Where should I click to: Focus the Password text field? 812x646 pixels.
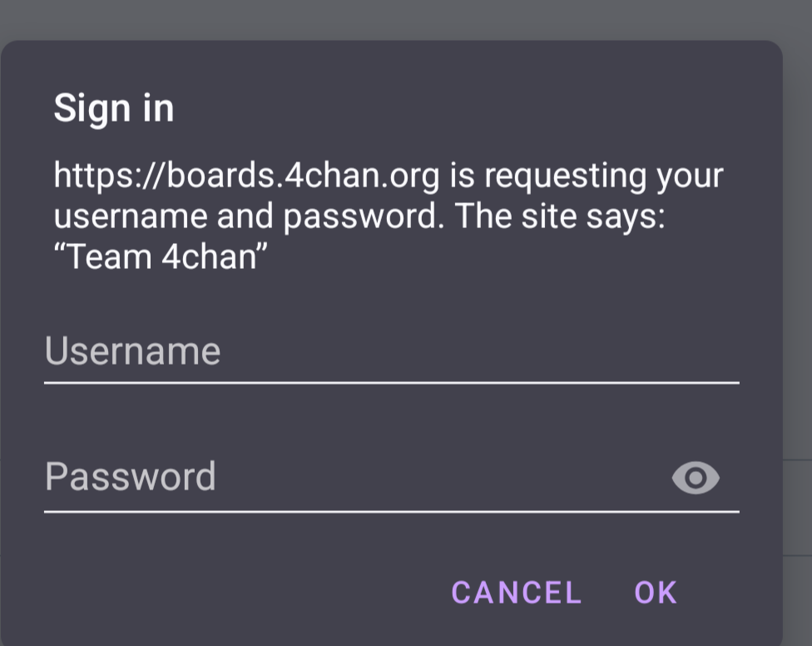(349, 478)
